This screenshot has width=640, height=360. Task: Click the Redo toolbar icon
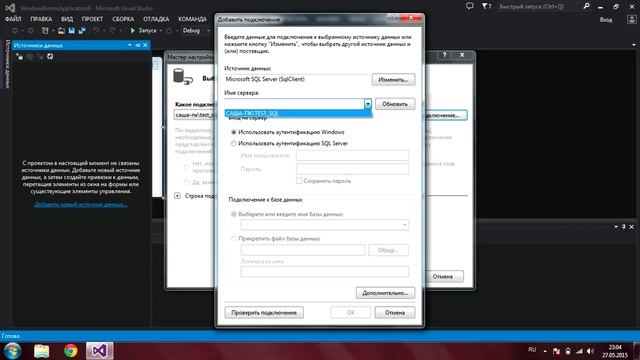[x=112, y=31]
